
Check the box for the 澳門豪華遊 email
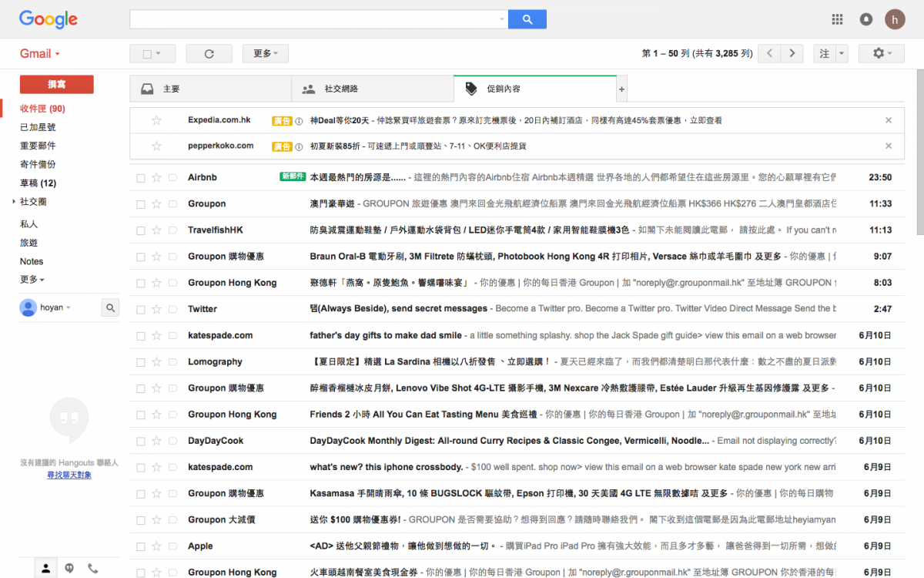pos(141,204)
